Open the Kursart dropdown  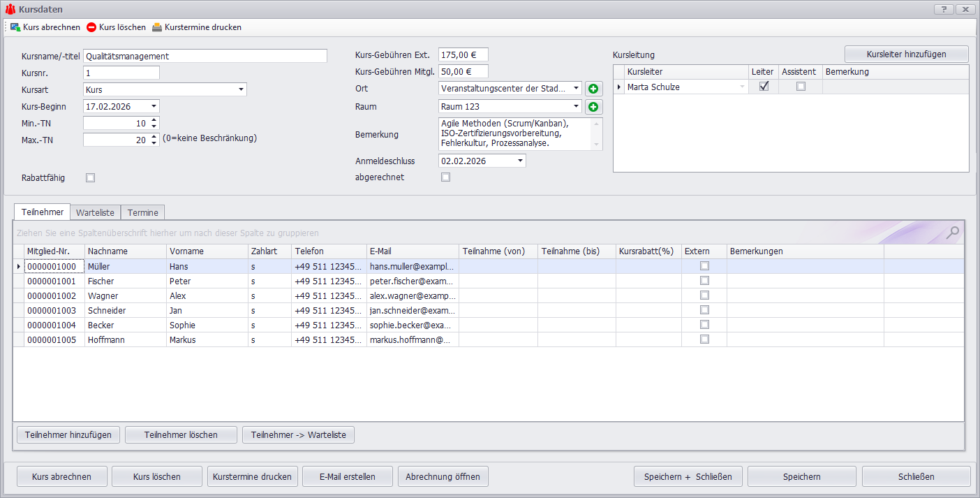(241, 89)
